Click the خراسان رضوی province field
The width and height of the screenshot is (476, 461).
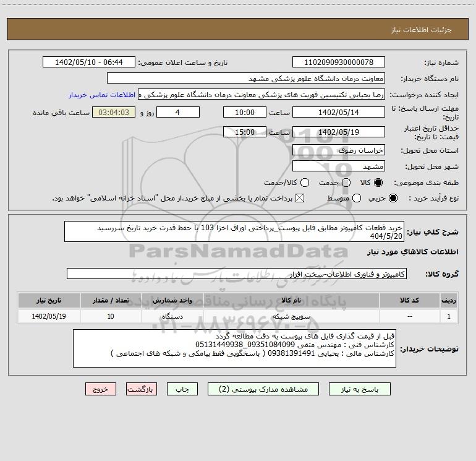[339, 150]
